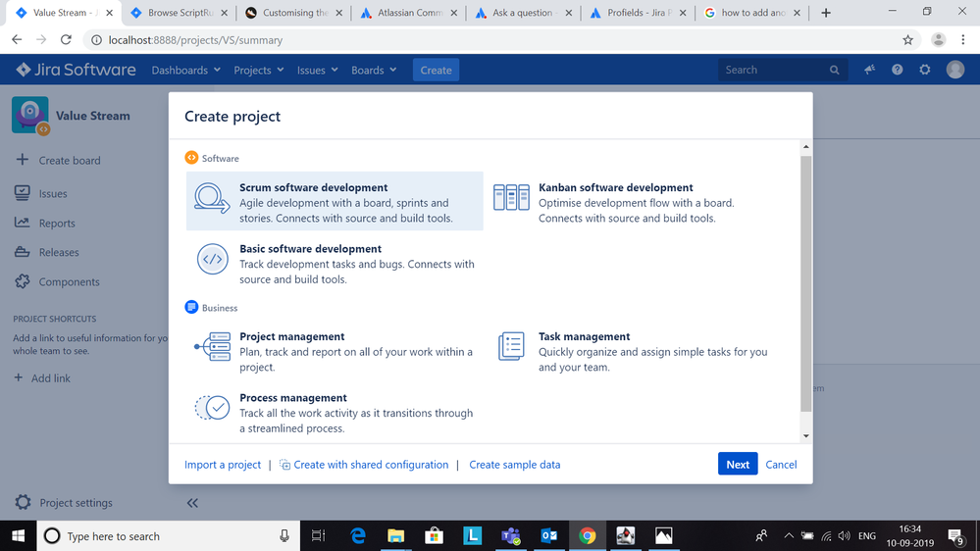
Task: Click Add link in sidebar
Action: [x=42, y=377]
